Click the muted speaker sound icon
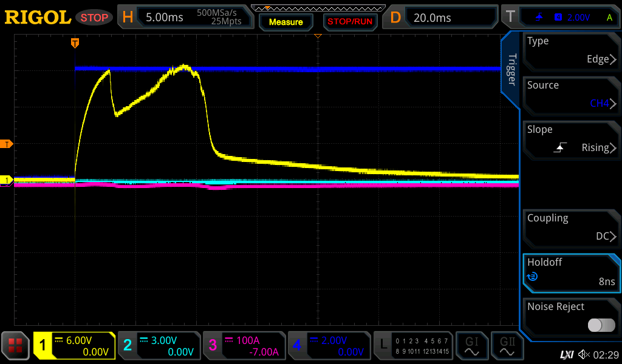The height and width of the screenshot is (364, 622). click(x=584, y=354)
